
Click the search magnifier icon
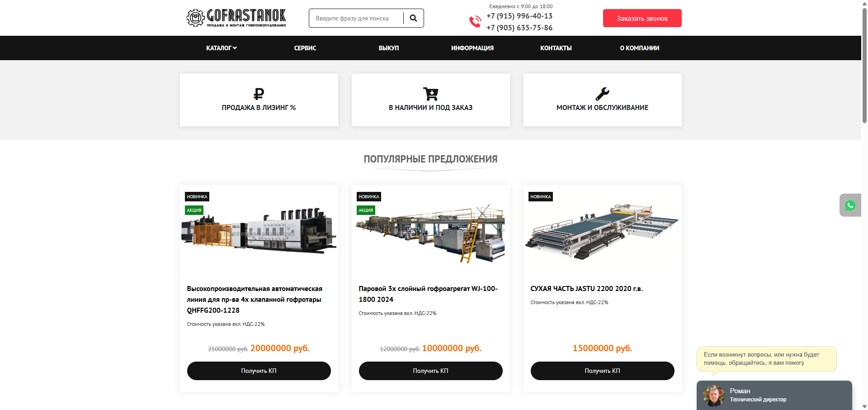[x=413, y=18]
